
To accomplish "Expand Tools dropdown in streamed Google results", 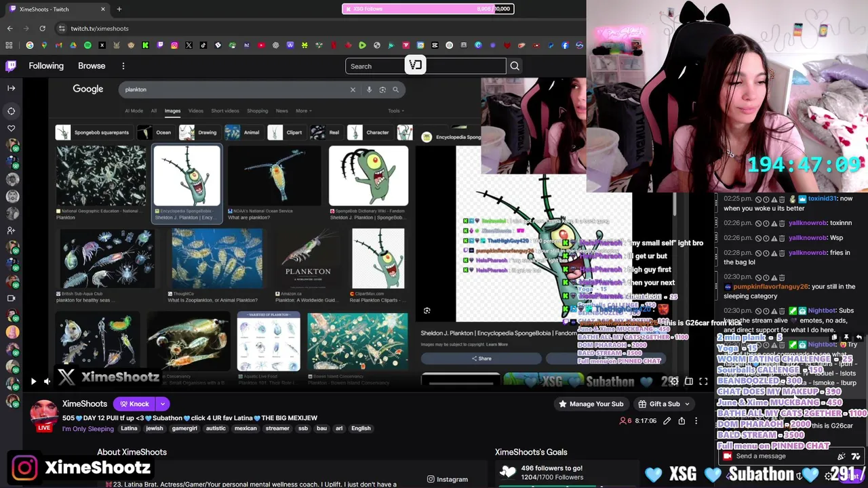I will pos(395,110).
